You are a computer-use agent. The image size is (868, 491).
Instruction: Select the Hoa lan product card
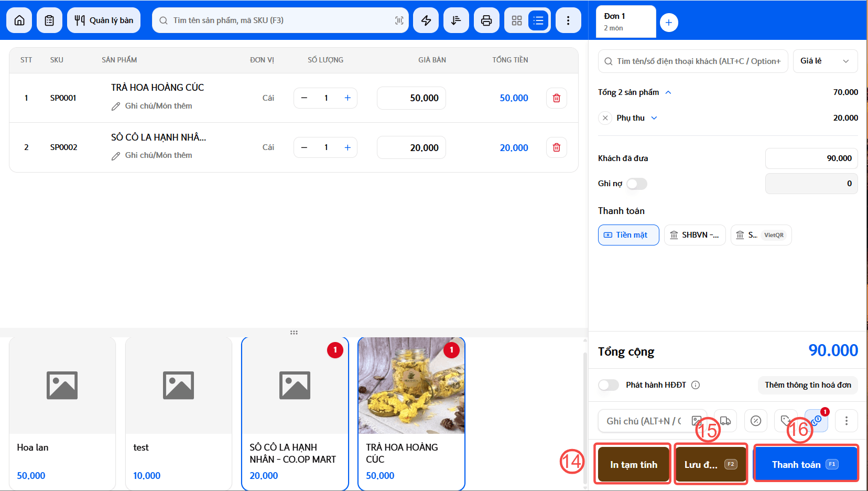coord(62,413)
